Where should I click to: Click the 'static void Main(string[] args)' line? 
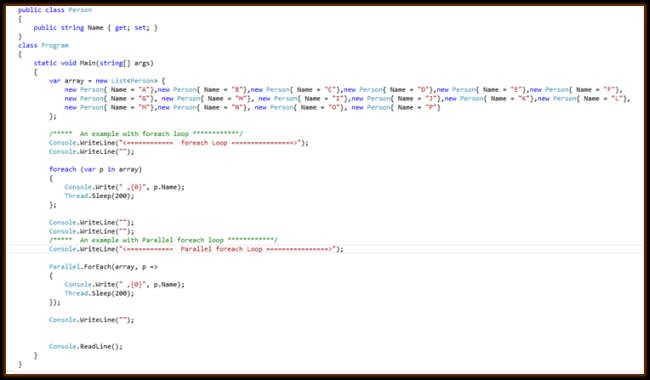(93, 63)
